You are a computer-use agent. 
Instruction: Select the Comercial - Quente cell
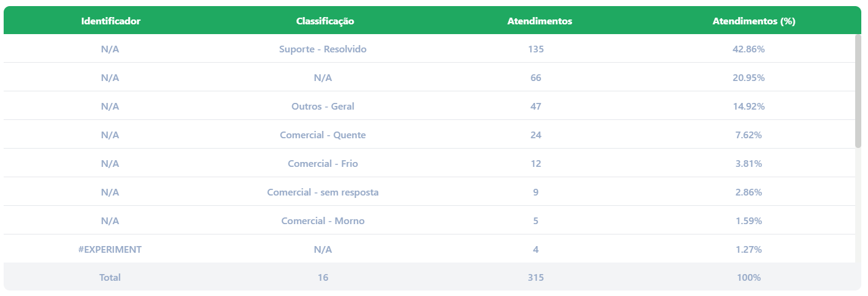[x=323, y=135]
